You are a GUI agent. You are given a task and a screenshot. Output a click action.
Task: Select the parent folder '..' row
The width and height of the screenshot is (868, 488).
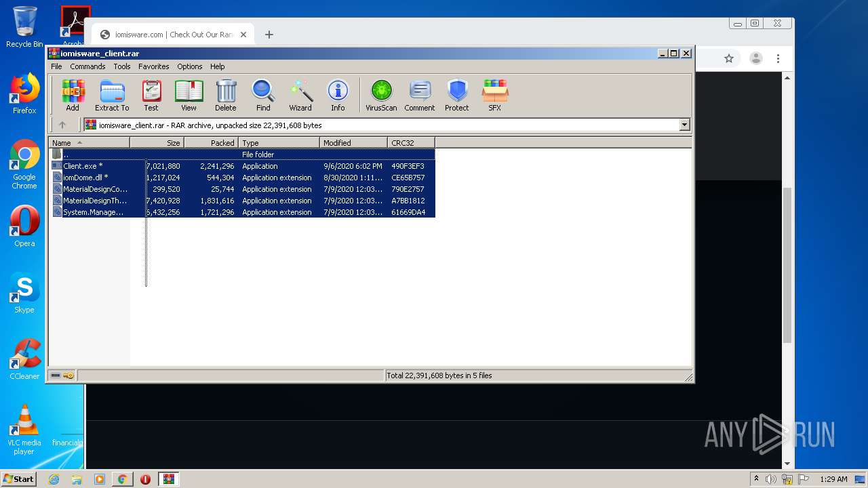pyautogui.click(x=243, y=155)
